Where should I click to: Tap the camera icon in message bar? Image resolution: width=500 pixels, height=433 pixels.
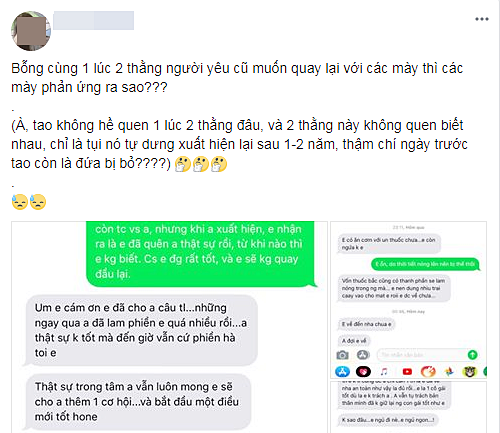342,355
